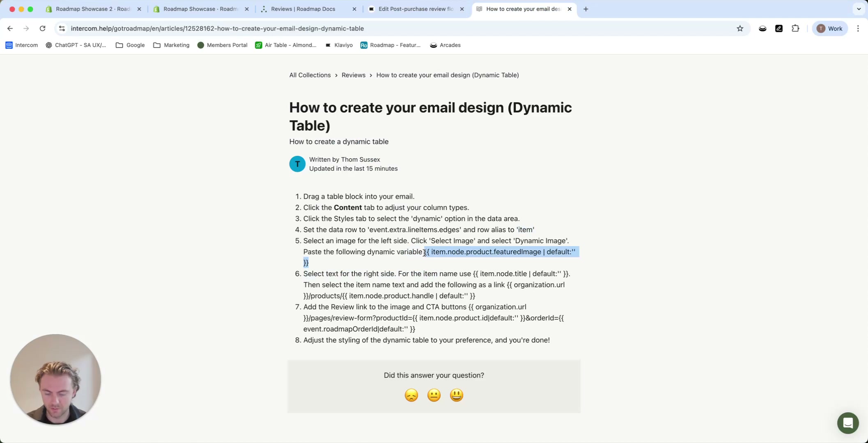Open the Intercom bookmark

click(21, 45)
